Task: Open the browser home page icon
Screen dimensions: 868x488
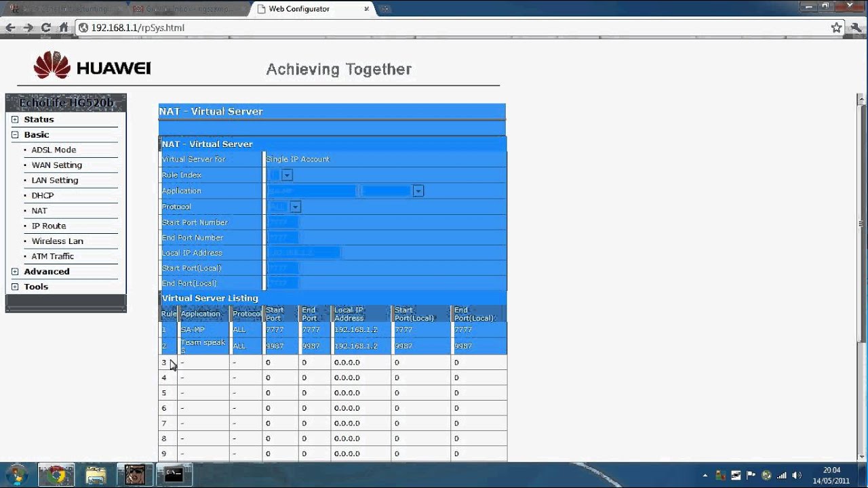Action: [x=64, y=28]
